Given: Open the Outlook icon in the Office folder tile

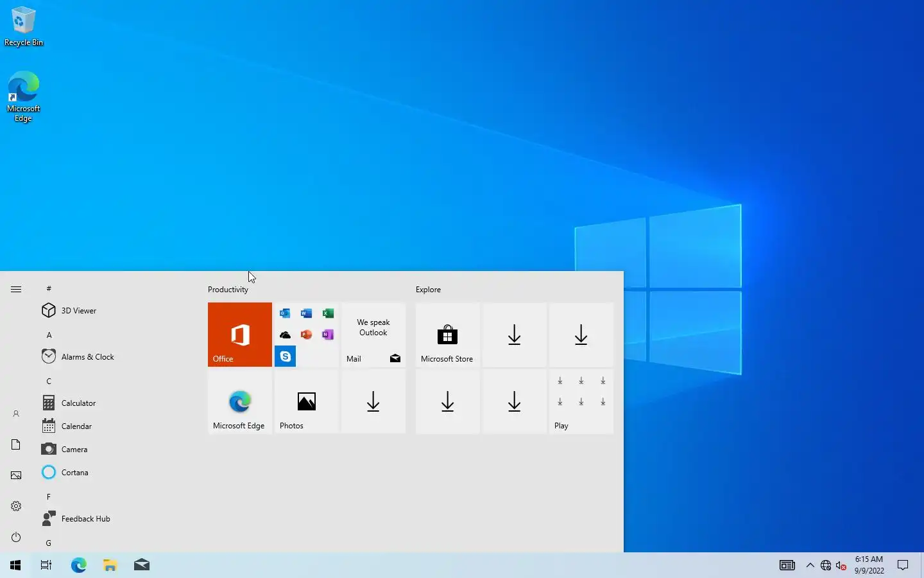Looking at the screenshot, I should pos(285,313).
